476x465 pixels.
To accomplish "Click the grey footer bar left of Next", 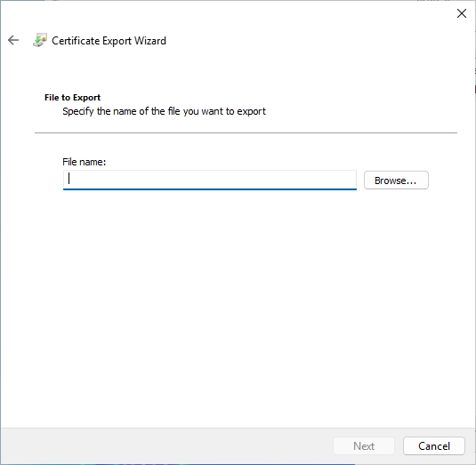I will pyautogui.click(x=167, y=446).
